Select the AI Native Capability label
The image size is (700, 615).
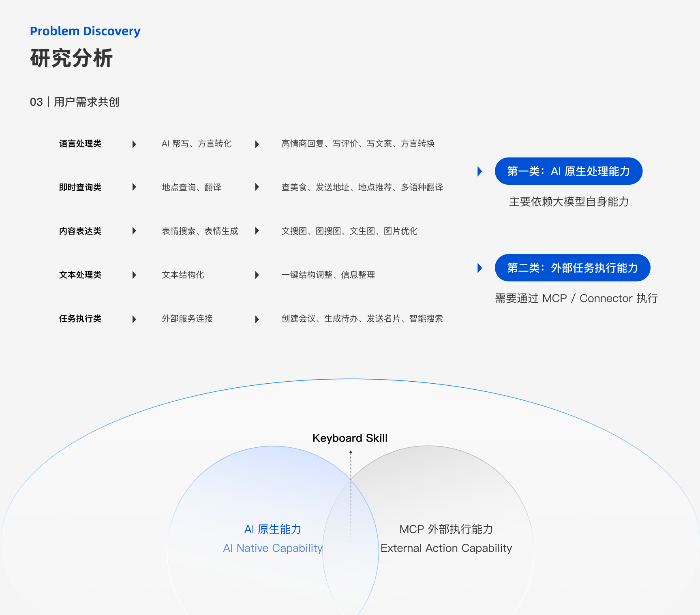tap(273, 548)
